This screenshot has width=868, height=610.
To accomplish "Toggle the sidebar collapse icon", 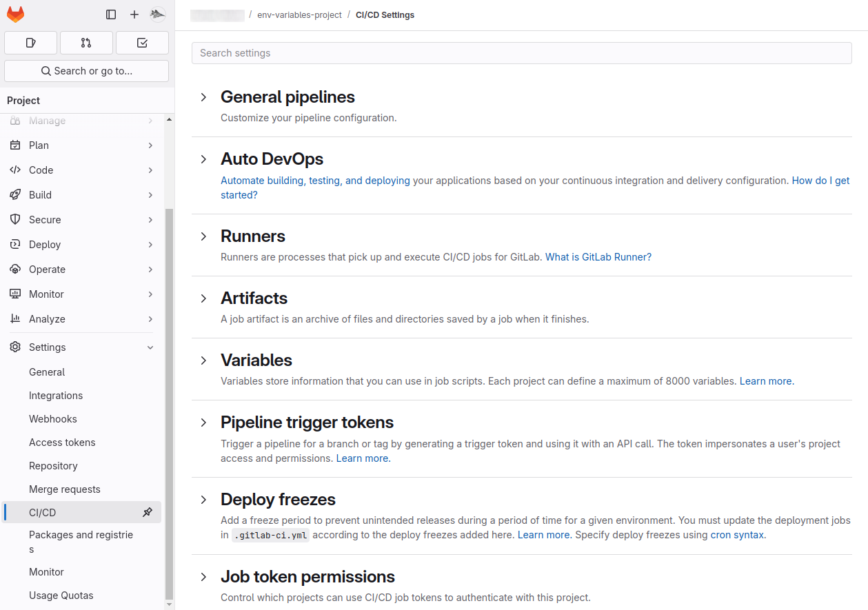I will coord(111,14).
